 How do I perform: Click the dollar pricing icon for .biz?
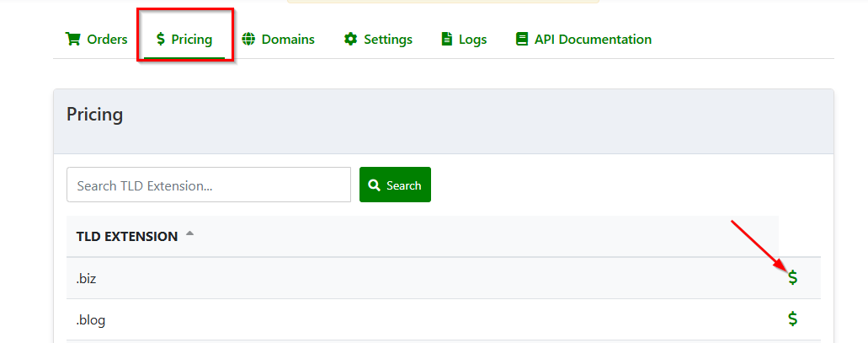[x=793, y=277]
